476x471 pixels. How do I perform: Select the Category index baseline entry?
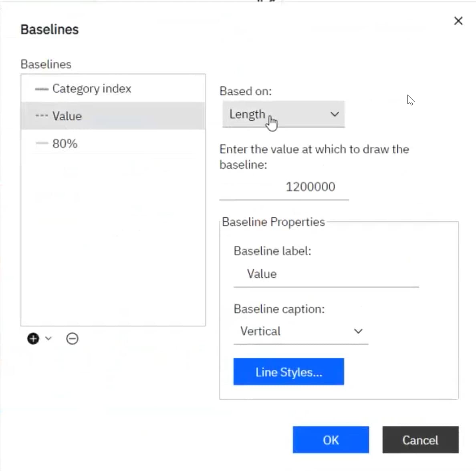(x=92, y=89)
